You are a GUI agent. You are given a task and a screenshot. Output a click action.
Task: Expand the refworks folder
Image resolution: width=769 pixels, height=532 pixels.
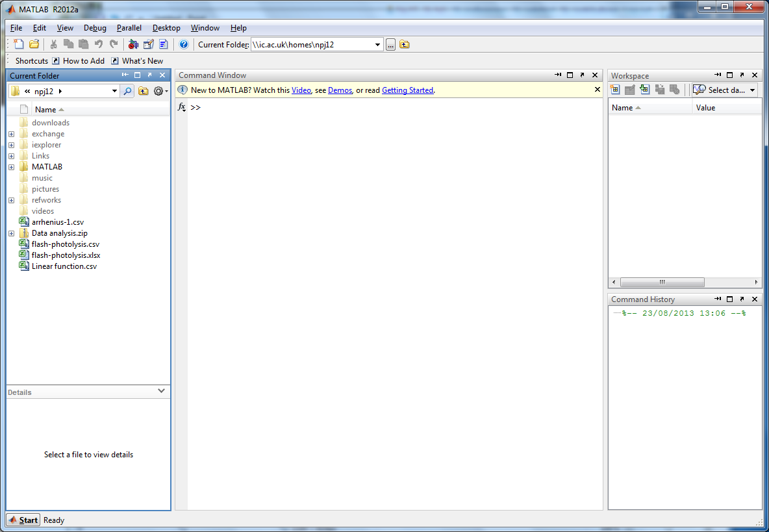(x=11, y=200)
